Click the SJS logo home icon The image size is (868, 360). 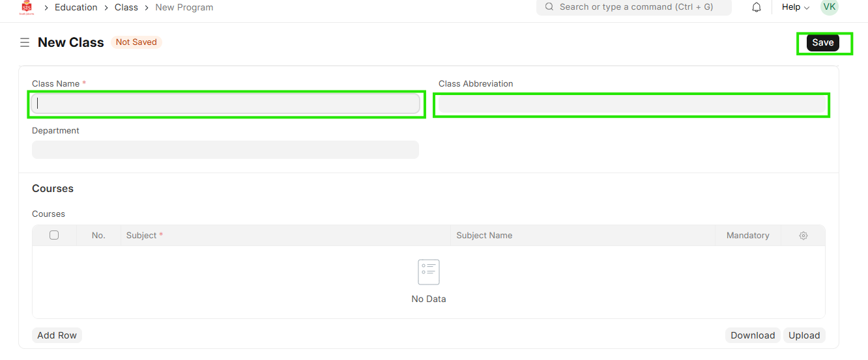click(27, 7)
